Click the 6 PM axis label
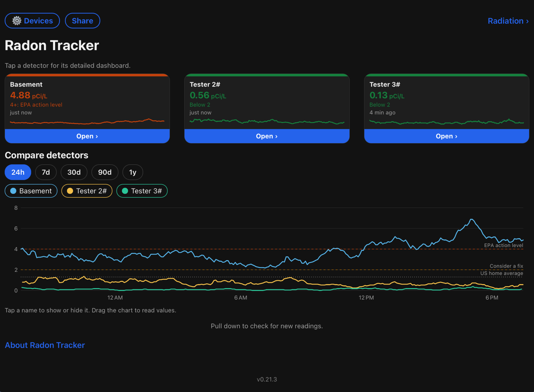Image resolution: width=534 pixels, height=392 pixels. 492,298
